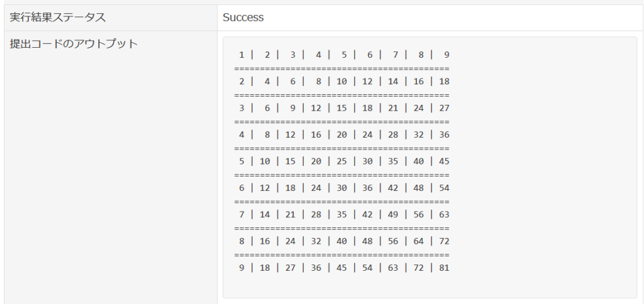This screenshot has height=304, width=644.
Task: Click the 18 ending the second output row
Action: tap(444, 82)
